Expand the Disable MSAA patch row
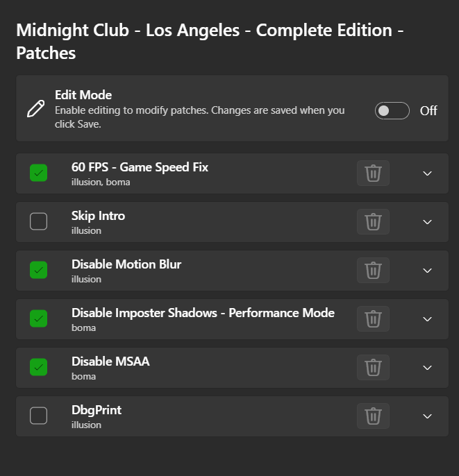 428,368
